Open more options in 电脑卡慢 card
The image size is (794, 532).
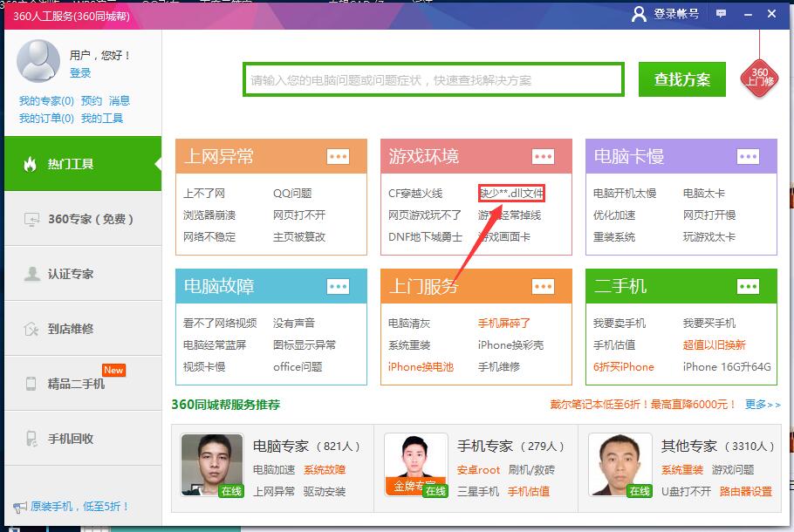[748, 156]
